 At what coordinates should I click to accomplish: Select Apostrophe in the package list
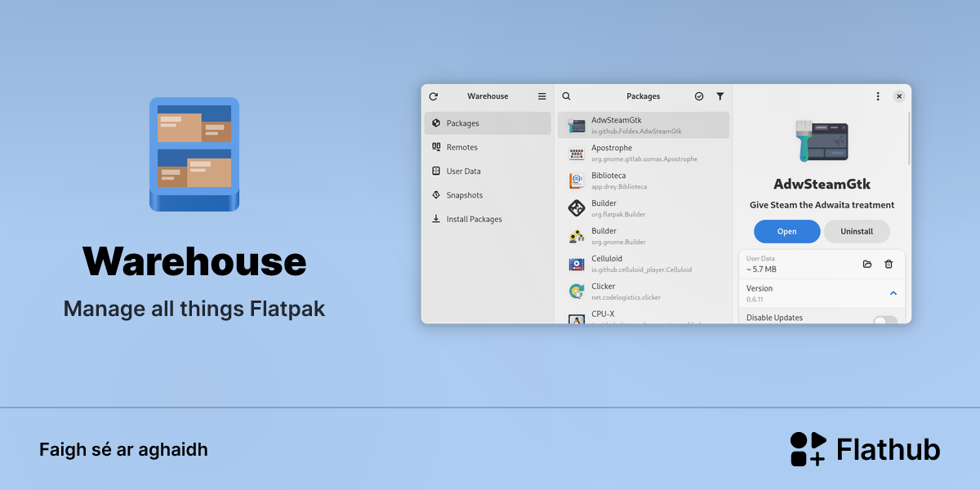pos(644,153)
